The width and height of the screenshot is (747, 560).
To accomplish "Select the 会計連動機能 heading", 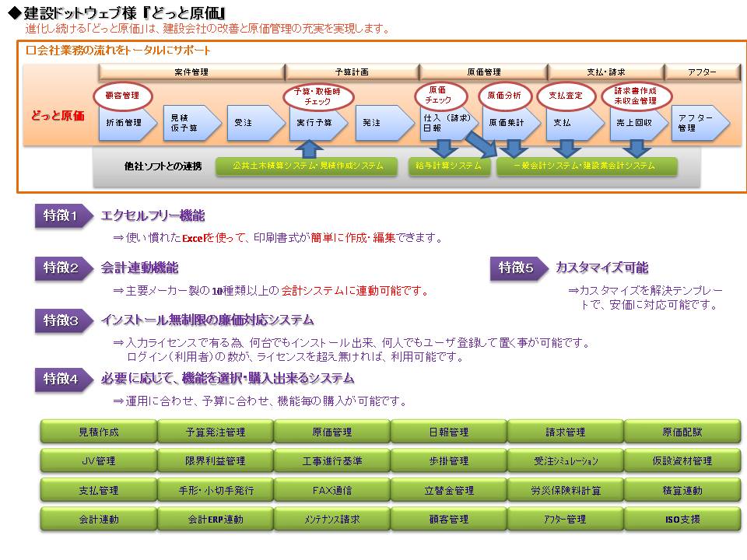I will pyautogui.click(x=139, y=268).
